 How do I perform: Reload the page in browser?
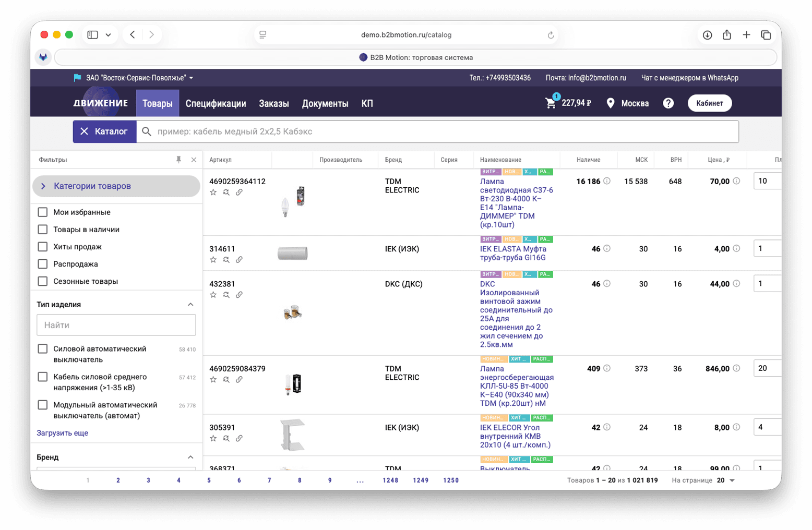coord(551,35)
